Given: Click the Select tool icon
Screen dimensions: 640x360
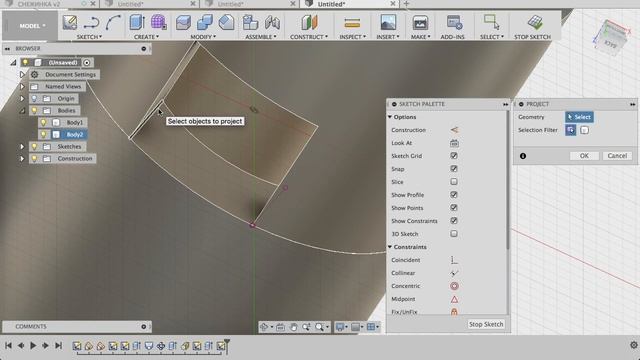Looking at the screenshot, I should coord(491,22).
